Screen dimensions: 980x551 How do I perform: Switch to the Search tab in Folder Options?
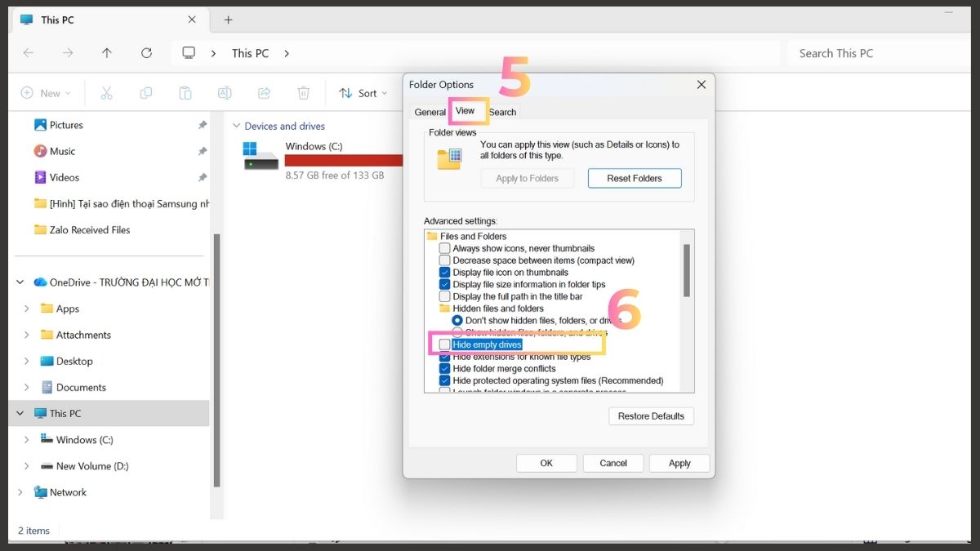point(502,111)
